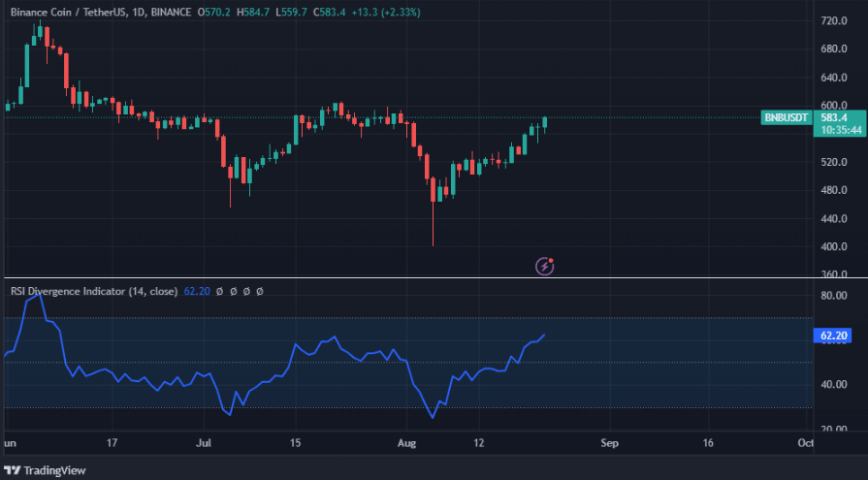Click the 17 date label on time axis
Viewport: 868px width, 480px height.
(x=113, y=443)
